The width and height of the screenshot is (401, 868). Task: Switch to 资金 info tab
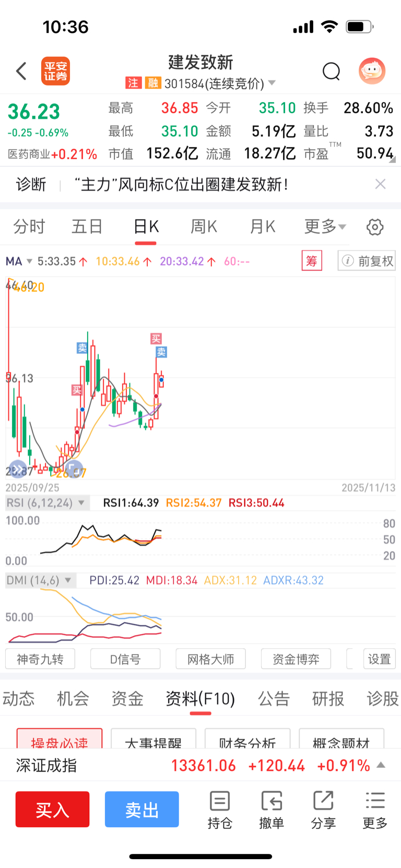pyautogui.click(x=127, y=698)
